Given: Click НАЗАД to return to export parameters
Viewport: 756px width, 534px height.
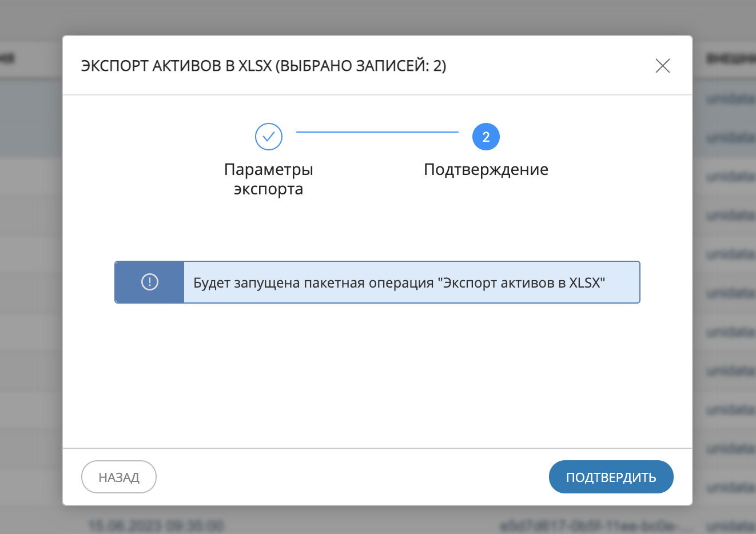Looking at the screenshot, I should 118,476.
